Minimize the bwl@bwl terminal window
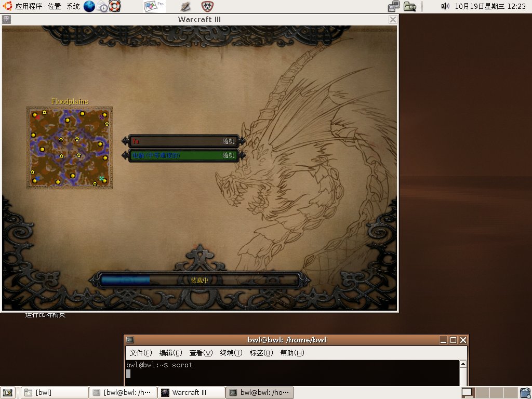This screenshot has width=532, height=399. click(443, 340)
